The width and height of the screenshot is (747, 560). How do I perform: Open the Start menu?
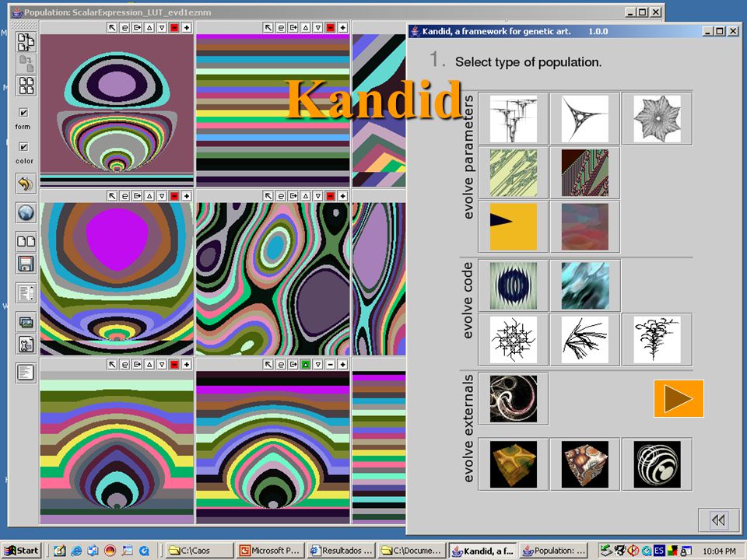click(22, 551)
